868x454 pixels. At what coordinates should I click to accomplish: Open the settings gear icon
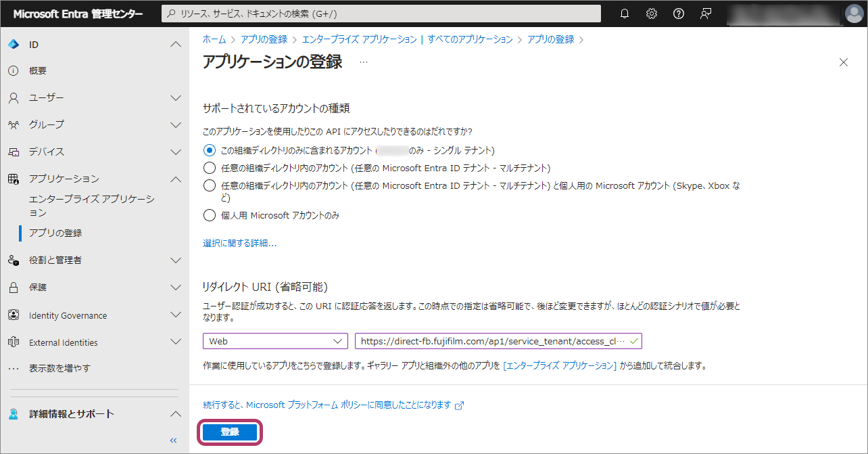[652, 14]
